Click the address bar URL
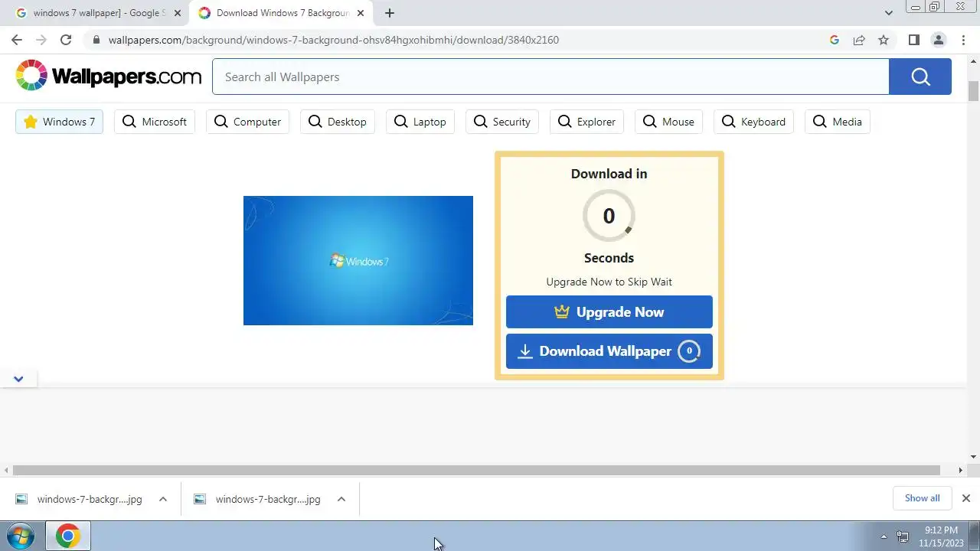Image resolution: width=980 pixels, height=551 pixels. click(333, 40)
